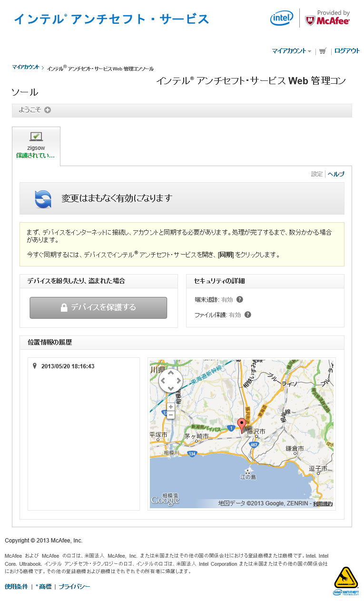Click the マイアカウント breadcrumb link
This screenshot has width=364, height=601.
[x=26, y=67]
